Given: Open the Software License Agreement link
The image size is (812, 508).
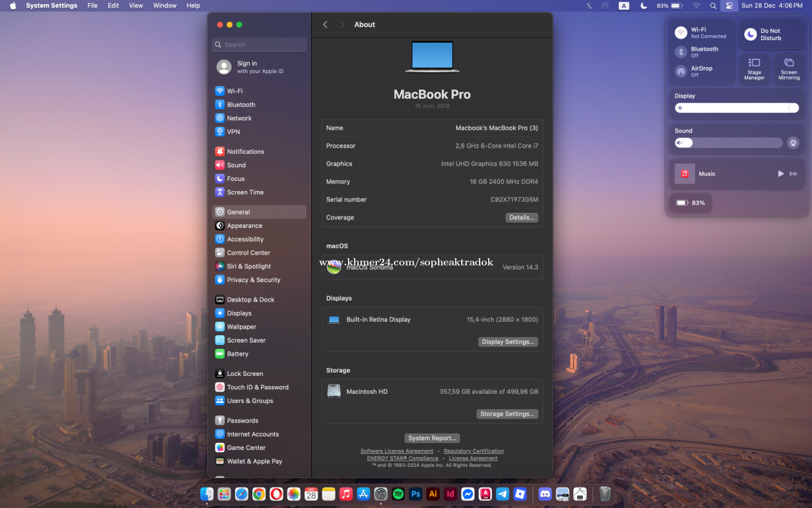Looking at the screenshot, I should point(397,451).
